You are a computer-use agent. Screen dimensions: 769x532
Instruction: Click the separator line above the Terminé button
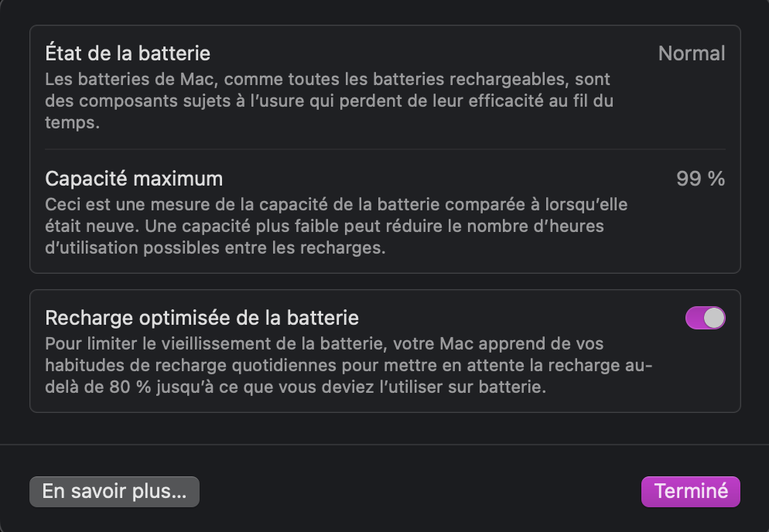click(x=384, y=445)
